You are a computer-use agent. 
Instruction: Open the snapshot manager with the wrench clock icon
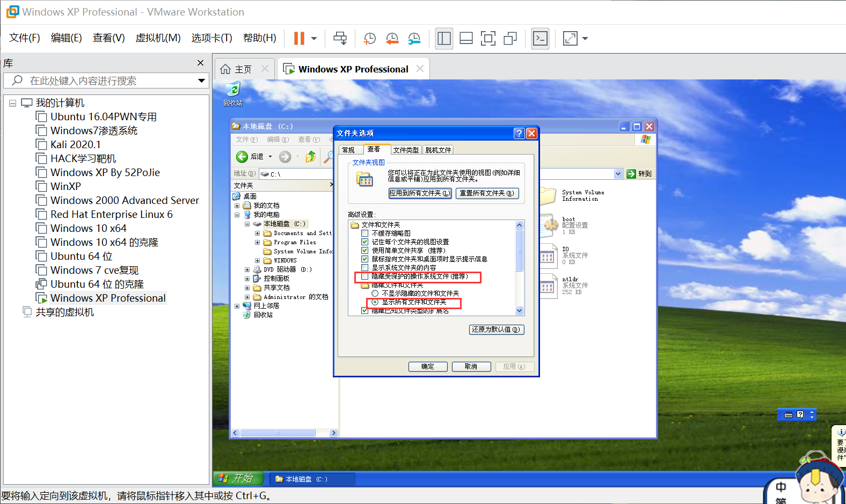coord(414,38)
